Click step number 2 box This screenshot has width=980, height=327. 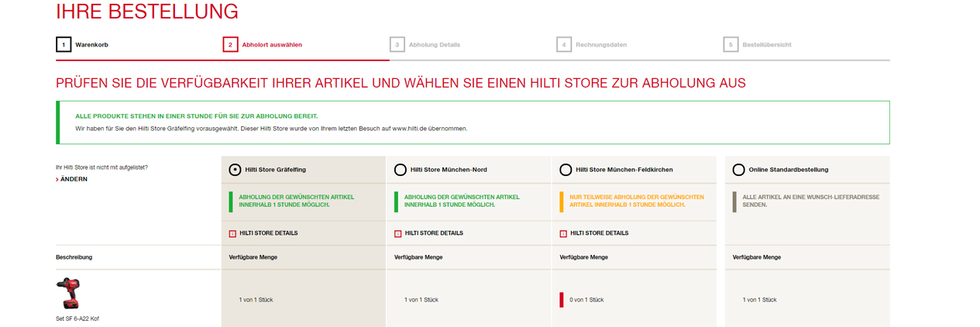pos(230,45)
